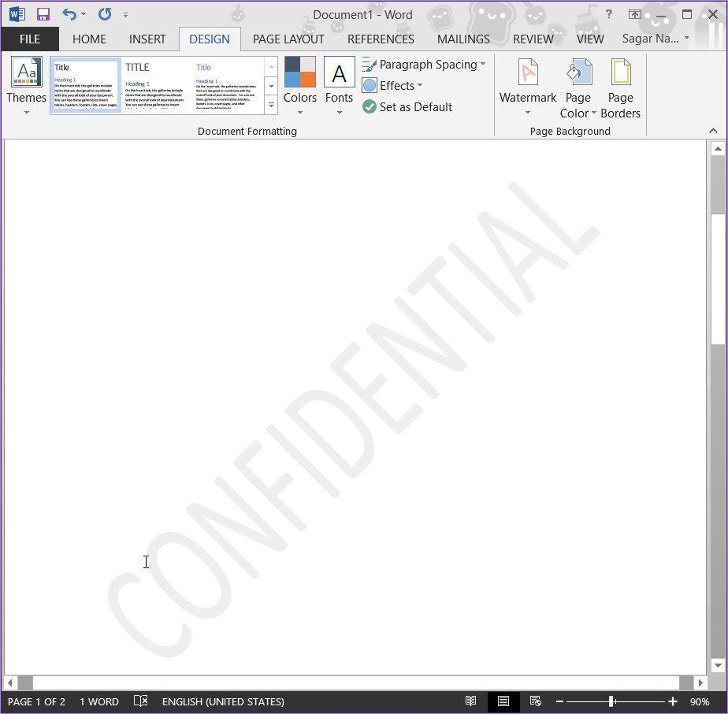Open the proofing errors icon in status bar
728x714 pixels.
(x=141, y=701)
